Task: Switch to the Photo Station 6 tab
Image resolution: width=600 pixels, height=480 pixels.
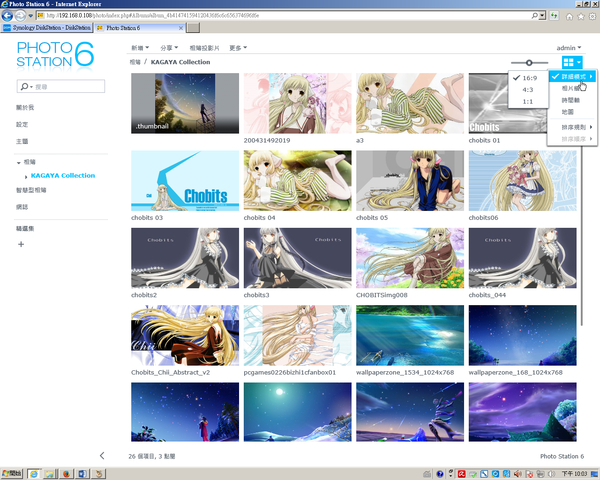Action: pos(140,28)
